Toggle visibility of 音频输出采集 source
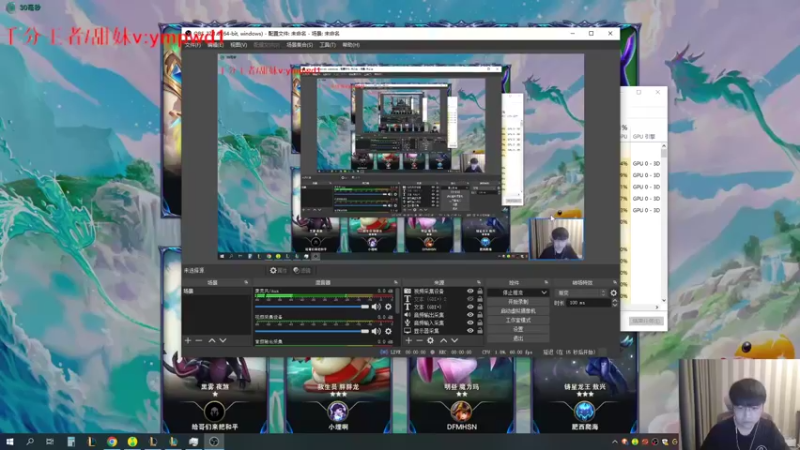This screenshot has height=450, width=800. (x=470, y=315)
